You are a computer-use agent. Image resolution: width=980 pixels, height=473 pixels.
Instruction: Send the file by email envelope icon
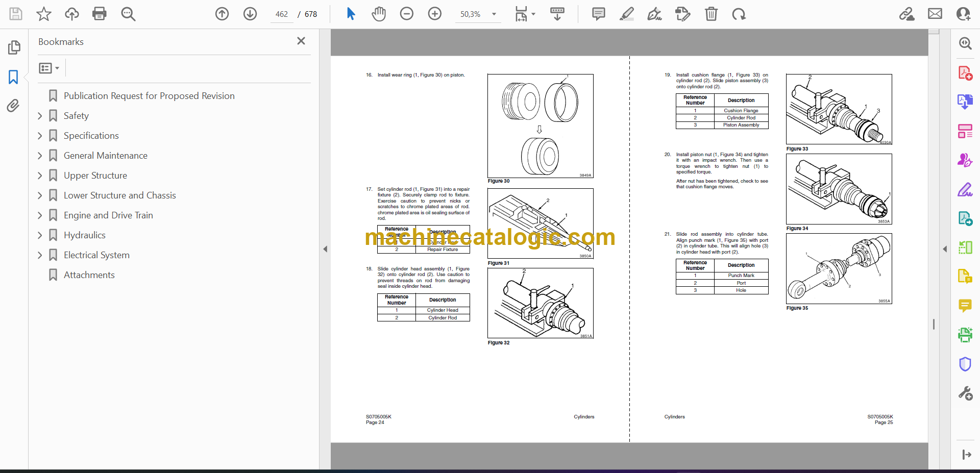point(935,14)
